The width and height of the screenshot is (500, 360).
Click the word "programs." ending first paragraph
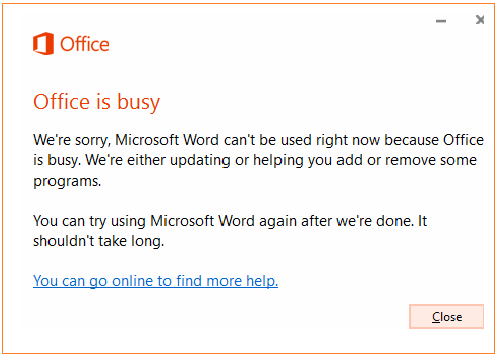(x=67, y=182)
